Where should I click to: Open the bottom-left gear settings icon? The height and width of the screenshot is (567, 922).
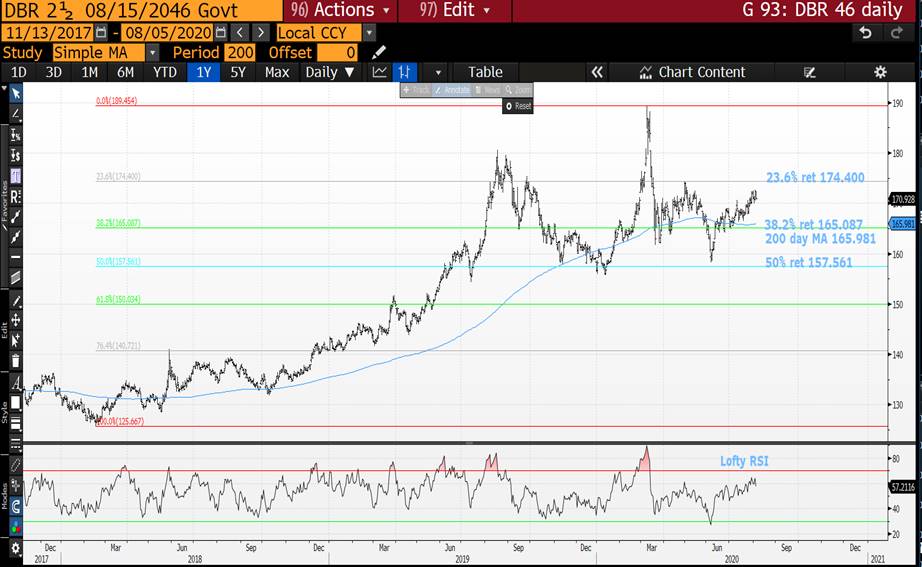[x=16, y=549]
